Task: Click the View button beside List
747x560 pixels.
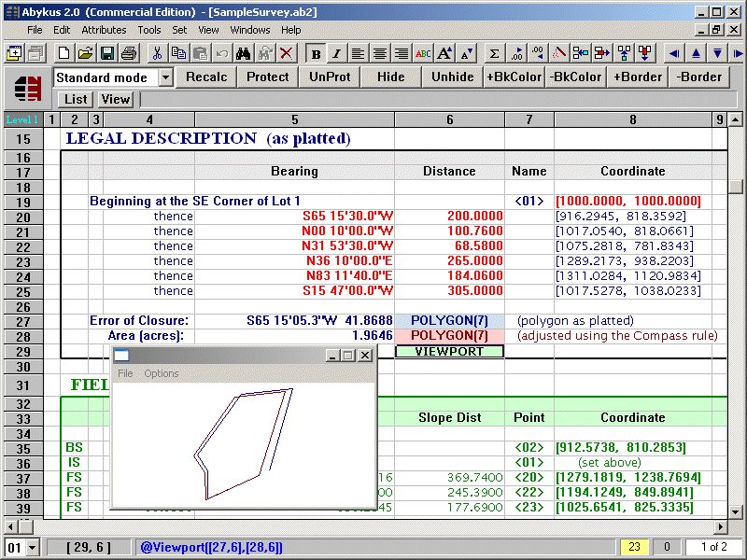Action: pos(115,99)
